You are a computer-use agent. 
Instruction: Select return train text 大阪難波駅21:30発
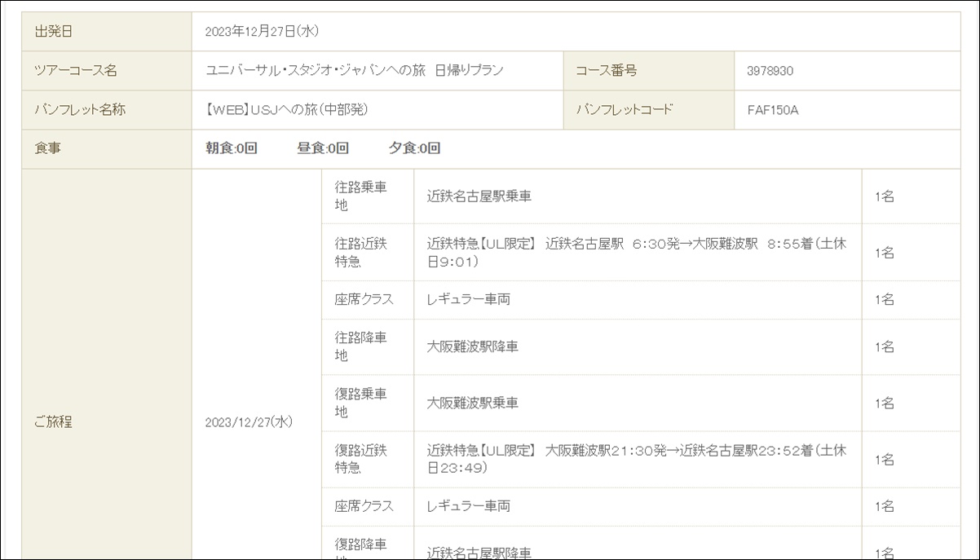point(607,450)
